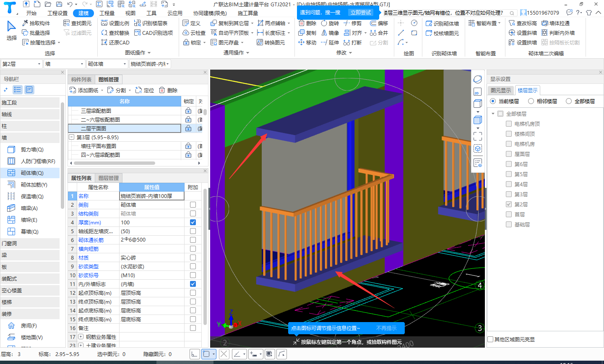This screenshot has width=604, height=364.
Task: Click the 删除 delete tool in Modify group
Action: pos(307,23)
